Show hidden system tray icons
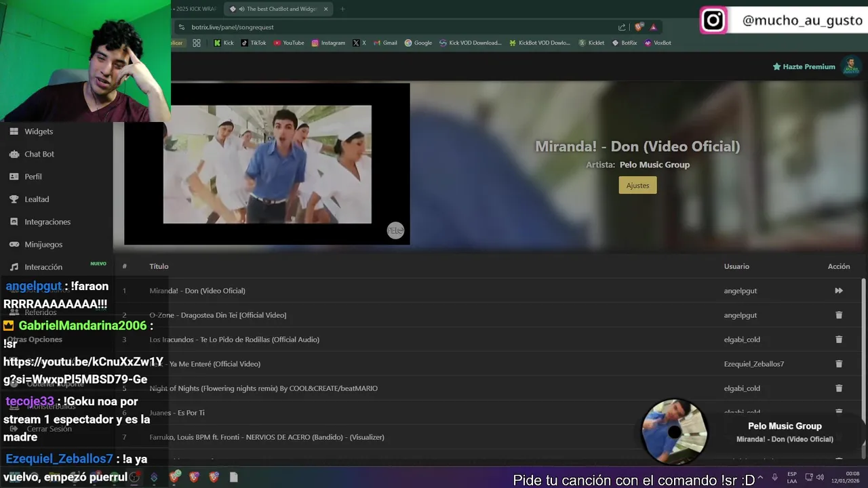 click(x=760, y=477)
